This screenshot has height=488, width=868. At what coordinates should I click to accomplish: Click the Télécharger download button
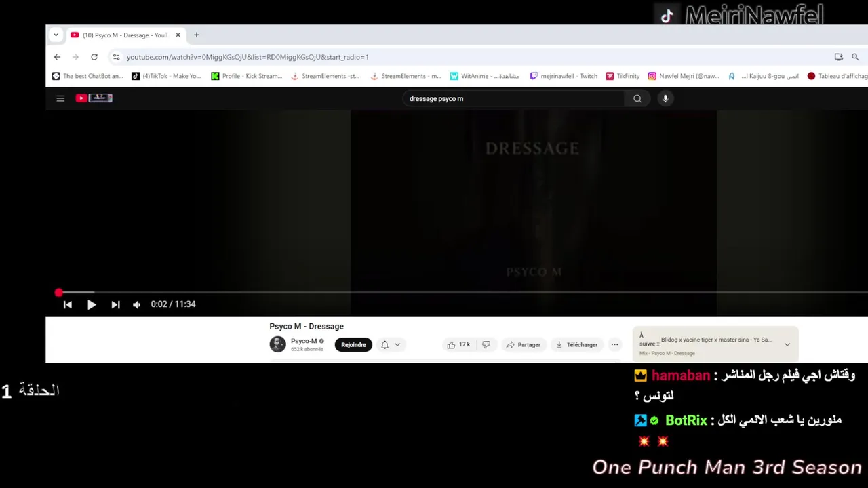point(576,344)
